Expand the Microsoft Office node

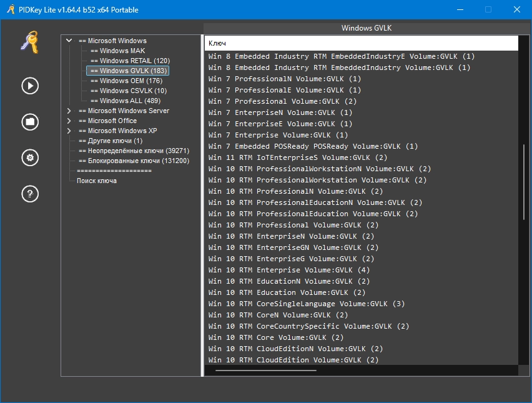click(x=69, y=121)
